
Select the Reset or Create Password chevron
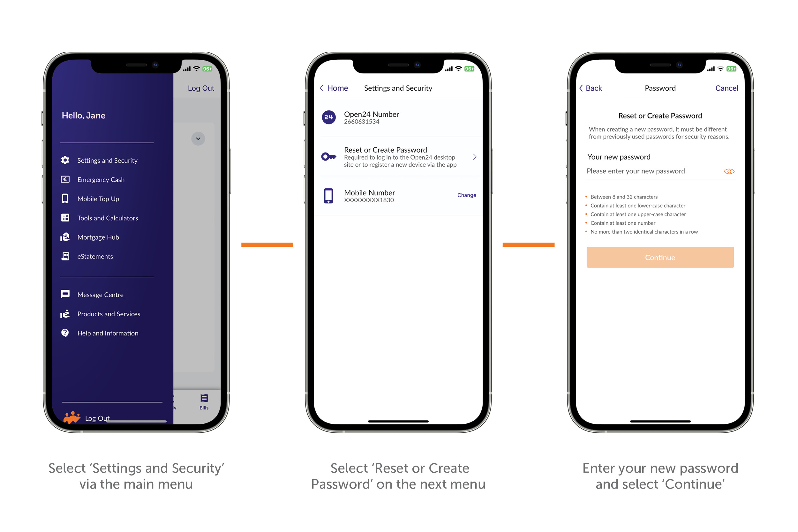tap(474, 157)
